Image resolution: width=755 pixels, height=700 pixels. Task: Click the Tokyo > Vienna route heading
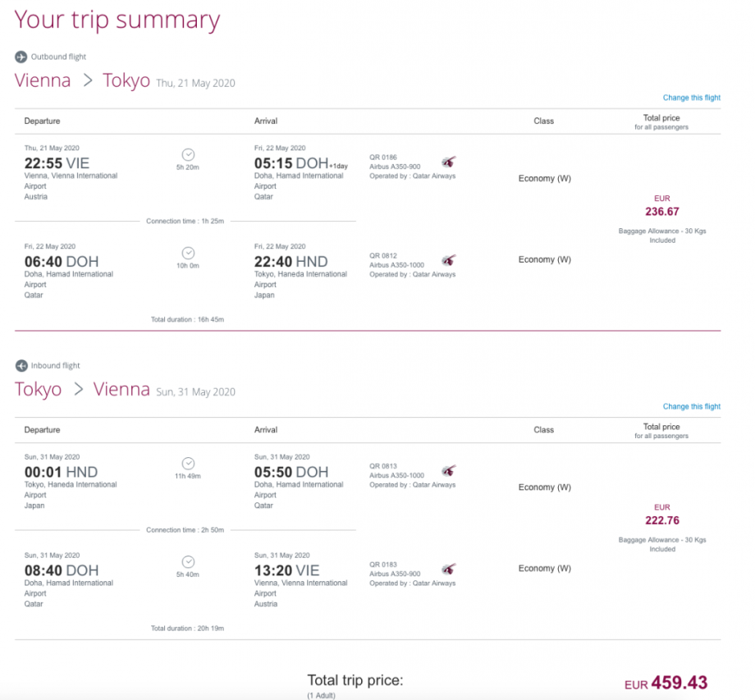pos(82,389)
